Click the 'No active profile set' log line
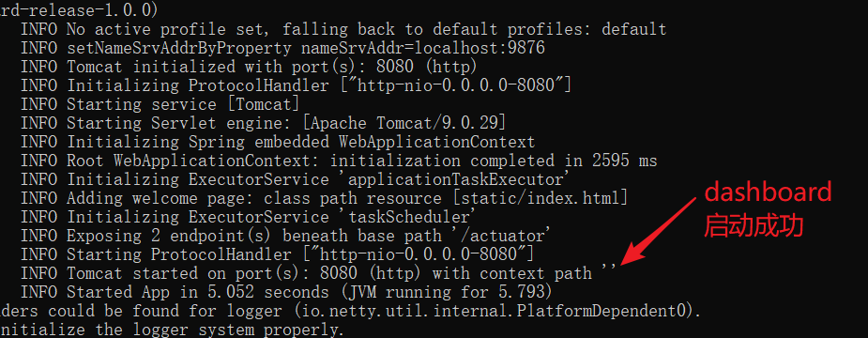 pos(343,29)
